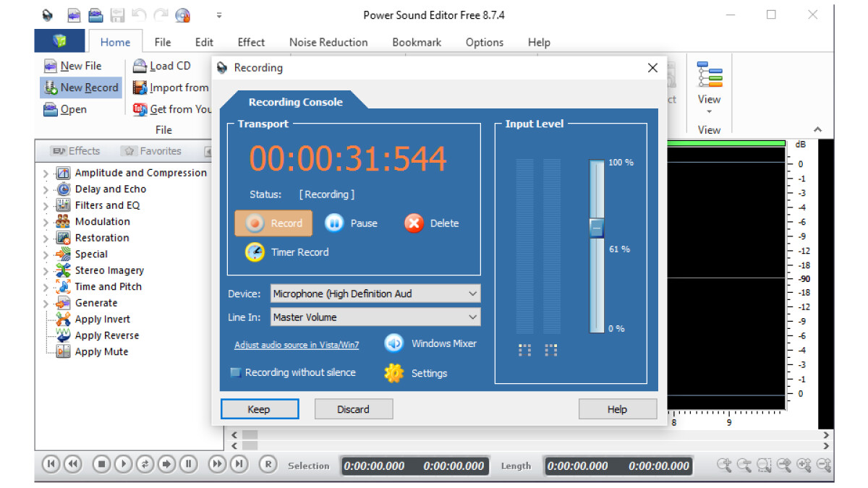This screenshot has height=488, width=868.
Task: Open the View dropdown arrow
Action: [x=709, y=112]
